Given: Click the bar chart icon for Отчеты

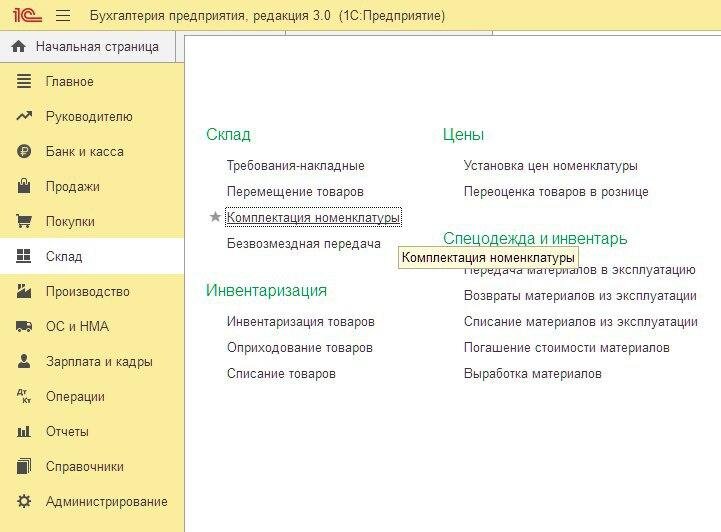Looking at the screenshot, I should (24, 431).
